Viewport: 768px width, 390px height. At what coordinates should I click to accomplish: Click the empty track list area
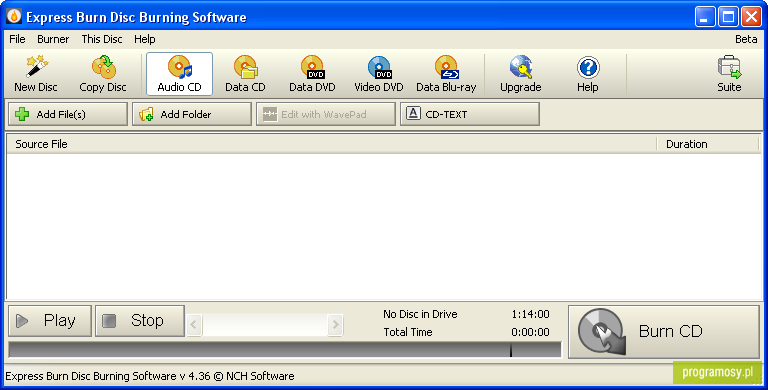point(384,227)
